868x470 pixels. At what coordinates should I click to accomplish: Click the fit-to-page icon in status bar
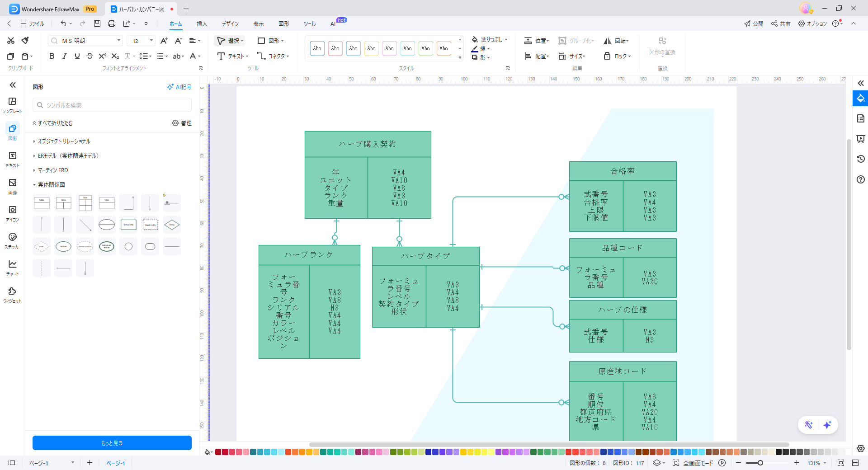840,463
